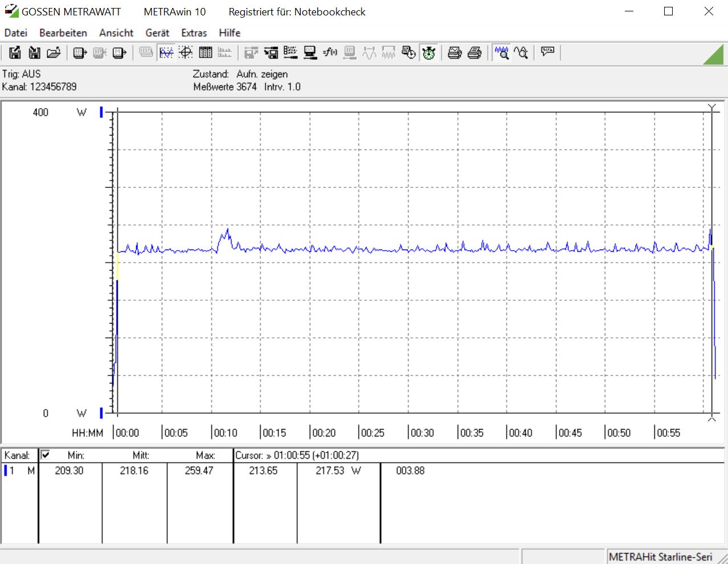
Task: Open the Ansicht menu
Action: coord(116,33)
